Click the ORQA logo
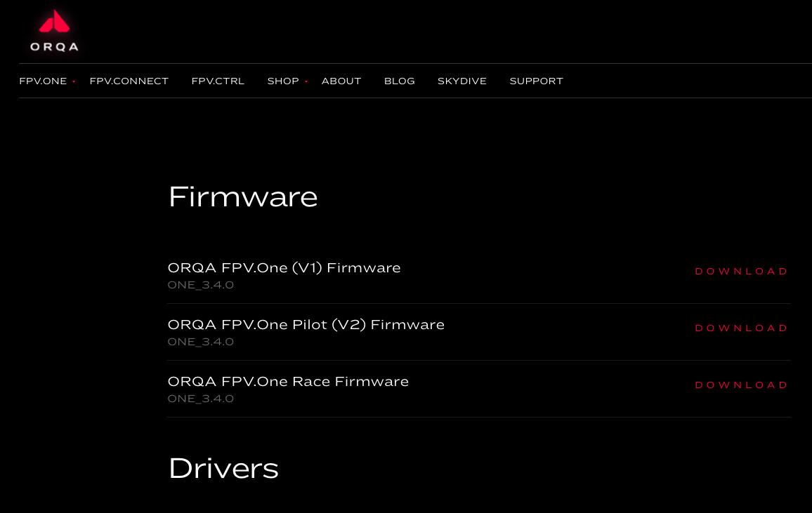Image resolution: width=812 pixels, height=513 pixels. click(x=54, y=31)
